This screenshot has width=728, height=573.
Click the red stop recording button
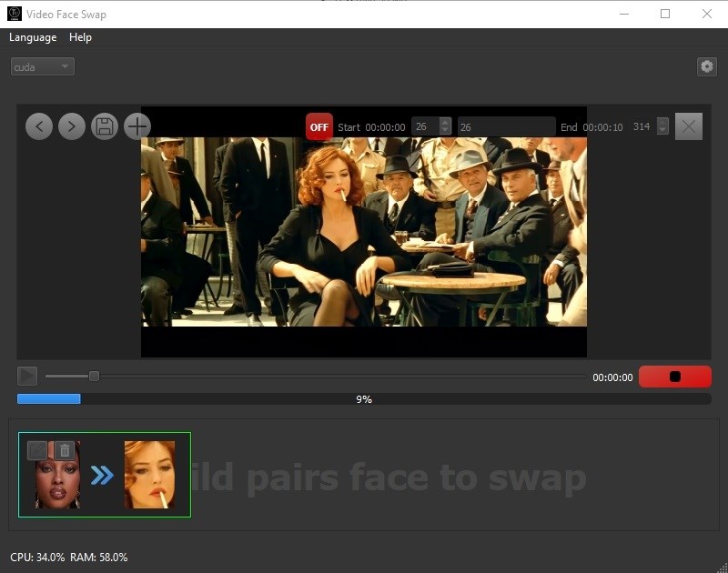click(x=675, y=376)
